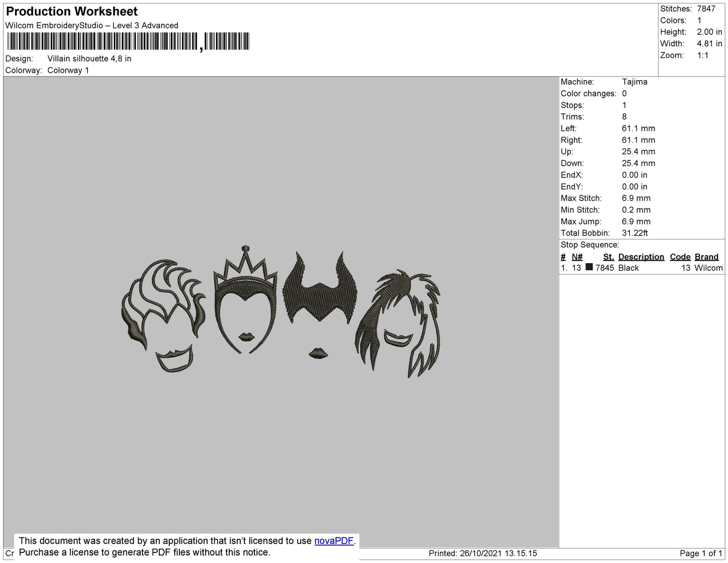Select the Total Bobbin value '31.22ft'
Screen dimensions: 728x563
[635, 233]
